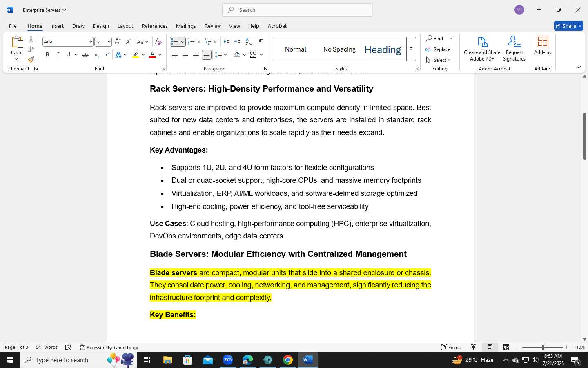
Task: Click Request Signatures icon
Action: pyautogui.click(x=514, y=49)
